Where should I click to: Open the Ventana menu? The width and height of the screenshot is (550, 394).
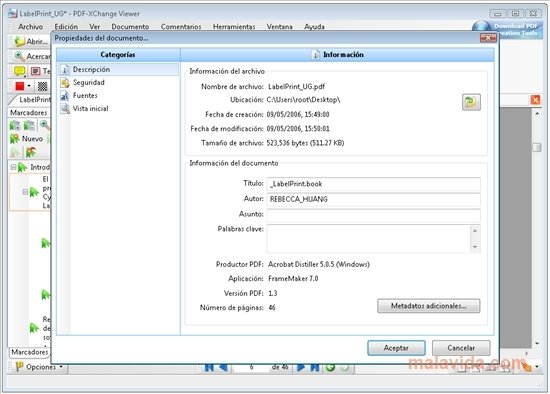pos(279,27)
